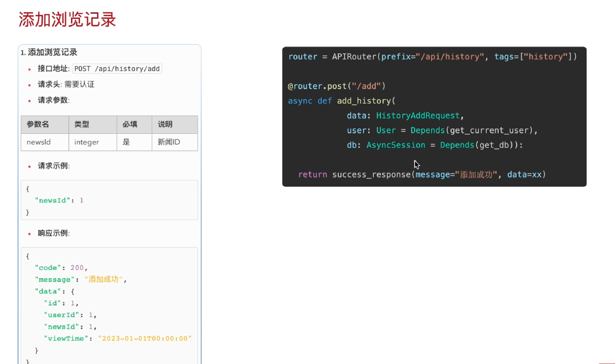Click the 'integer' table cell
615x364 pixels.
pyautogui.click(x=93, y=142)
